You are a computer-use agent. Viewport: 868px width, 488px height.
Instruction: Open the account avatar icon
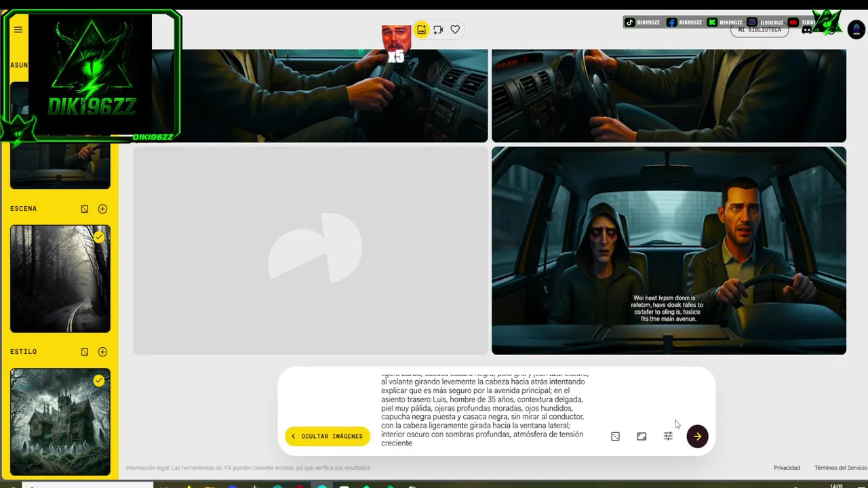pyautogui.click(x=855, y=30)
